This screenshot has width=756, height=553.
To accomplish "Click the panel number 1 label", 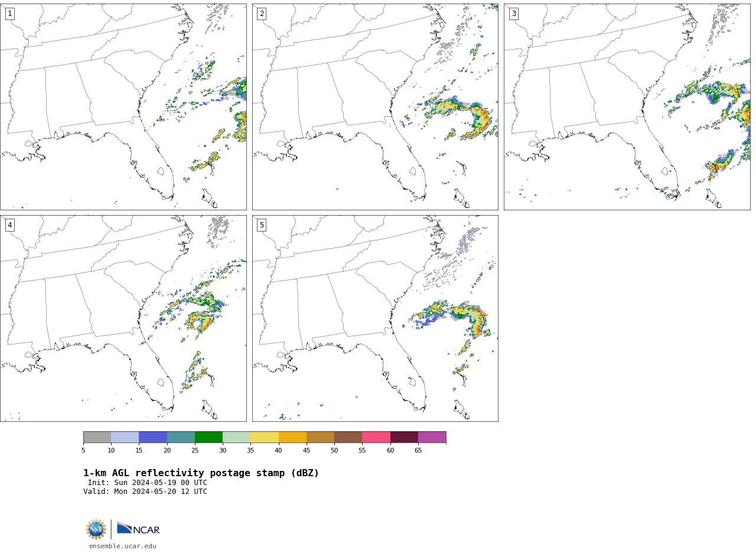I will point(9,14).
